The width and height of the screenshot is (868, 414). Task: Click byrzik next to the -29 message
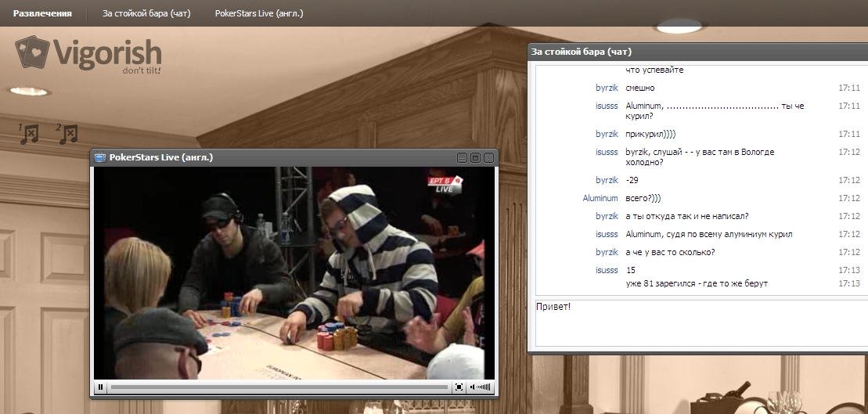[x=607, y=180]
